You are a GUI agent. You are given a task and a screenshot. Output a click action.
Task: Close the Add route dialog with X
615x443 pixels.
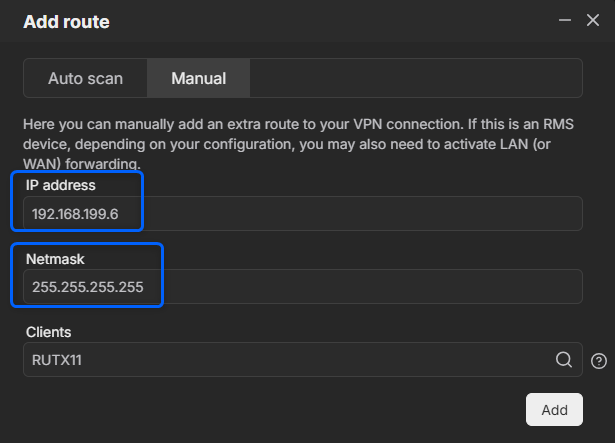coord(593,20)
